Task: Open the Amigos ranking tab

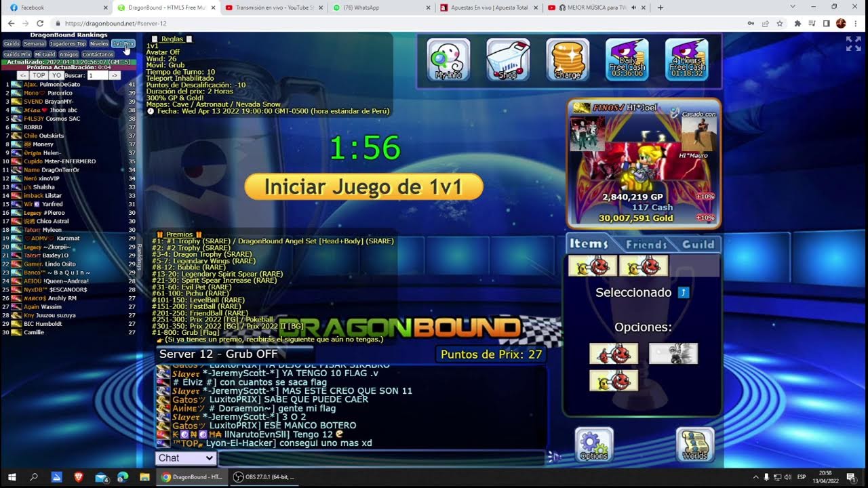Action: pos(68,54)
